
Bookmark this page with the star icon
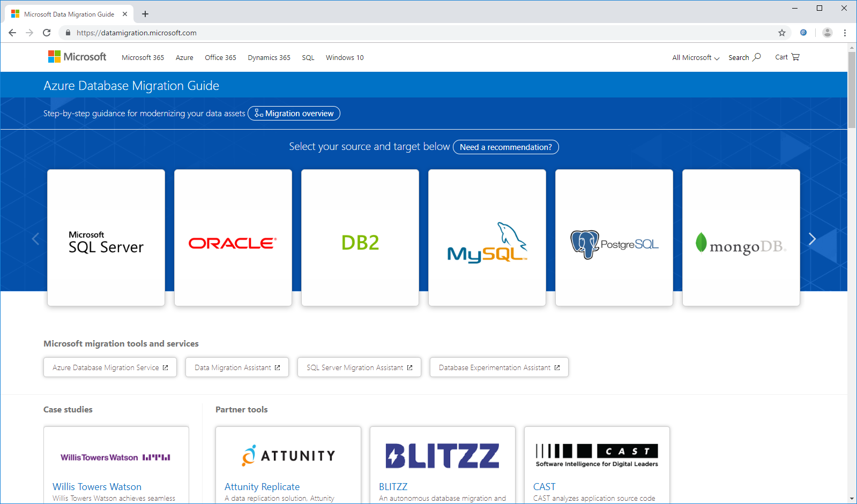(782, 33)
